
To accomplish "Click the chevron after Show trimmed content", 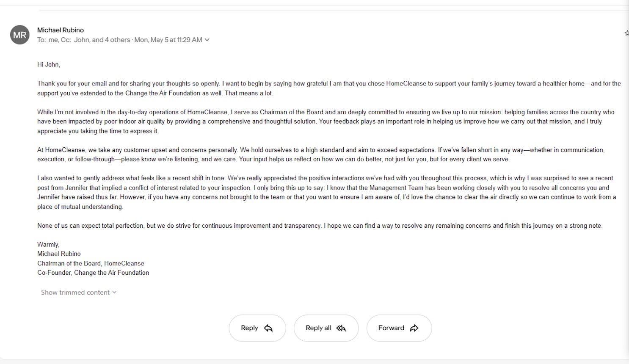I will [x=115, y=292].
